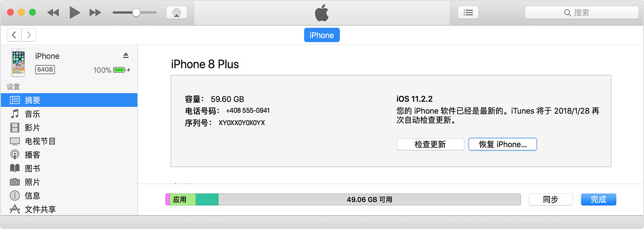Open 照片 in the sidebar
This screenshot has height=229, width=644.
pos(32,182)
